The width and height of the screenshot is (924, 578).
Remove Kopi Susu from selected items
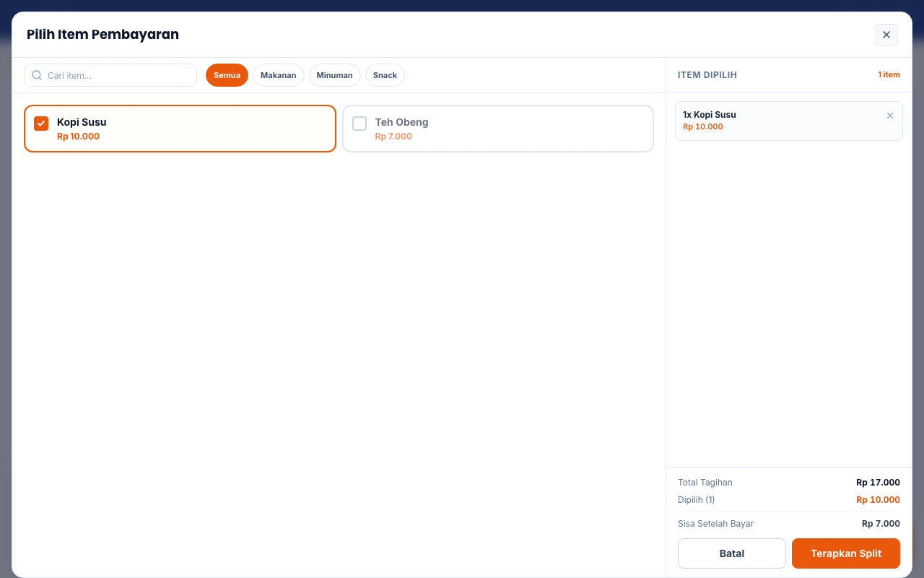point(890,116)
